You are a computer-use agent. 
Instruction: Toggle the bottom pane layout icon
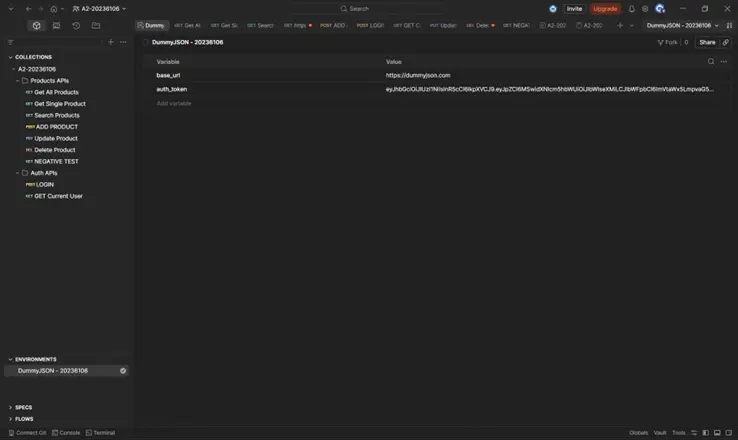coord(717,432)
